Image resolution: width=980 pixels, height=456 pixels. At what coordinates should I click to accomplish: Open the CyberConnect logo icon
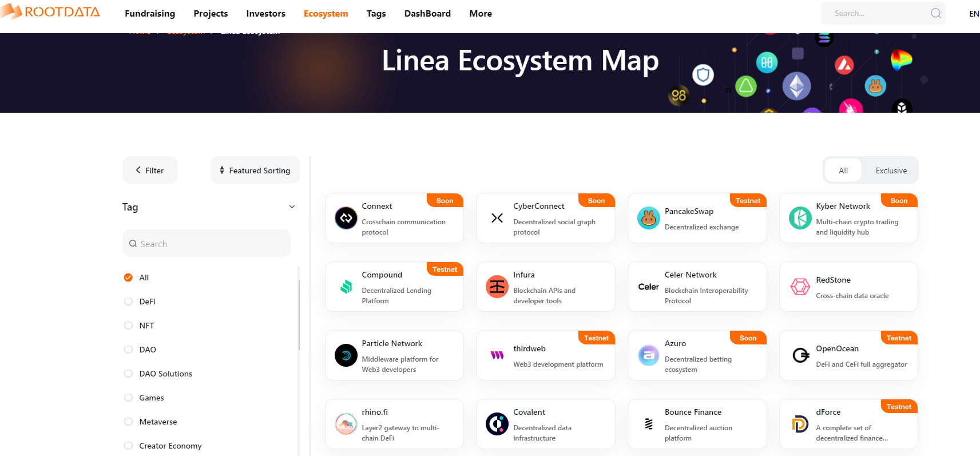(497, 218)
